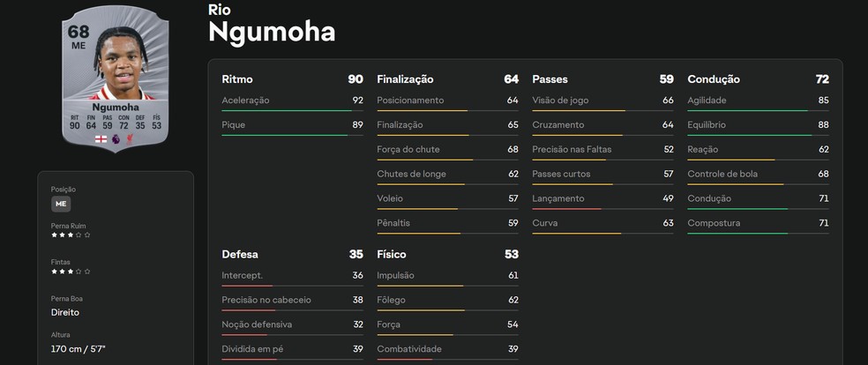Viewport: 868px width, 365px height.
Task: Click the Lançamento stat bar
Action: pos(602,209)
